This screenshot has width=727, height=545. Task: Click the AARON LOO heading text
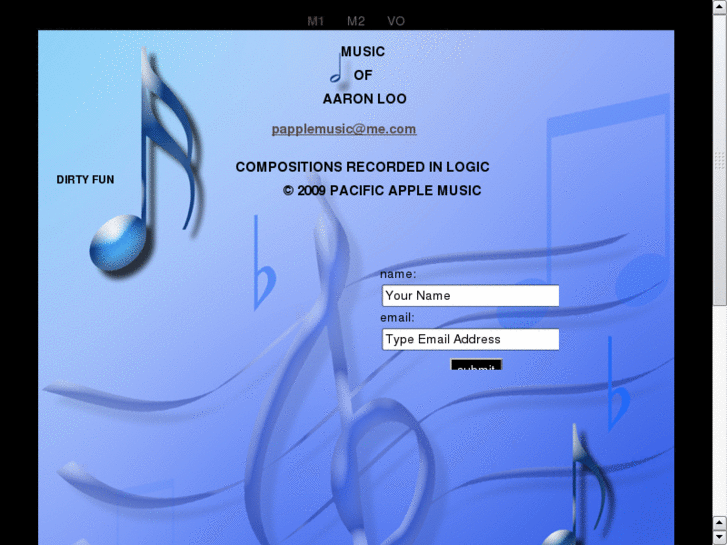tap(364, 99)
